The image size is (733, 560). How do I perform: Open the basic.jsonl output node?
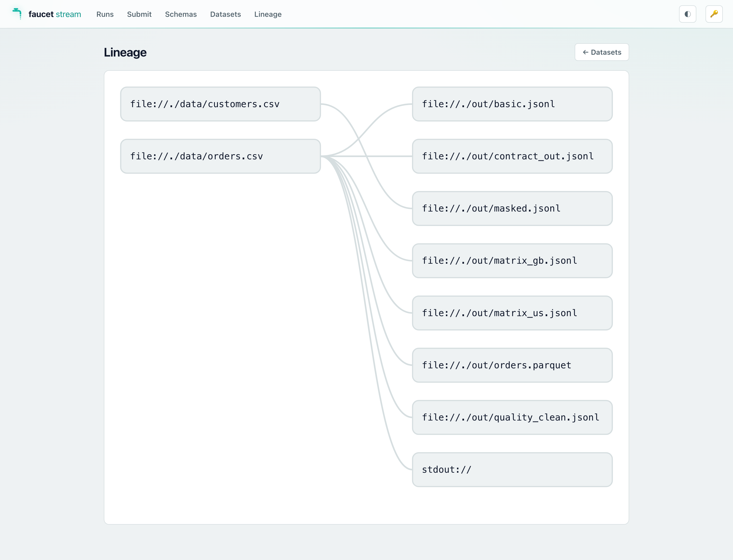(512, 104)
